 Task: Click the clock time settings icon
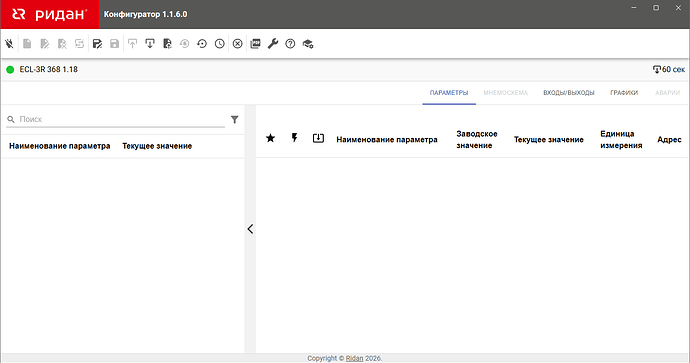(220, 44)
